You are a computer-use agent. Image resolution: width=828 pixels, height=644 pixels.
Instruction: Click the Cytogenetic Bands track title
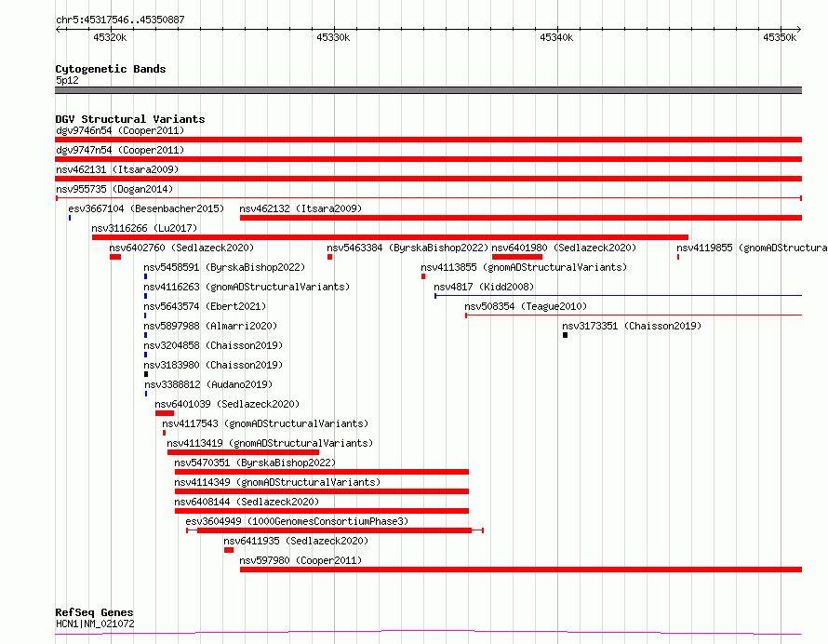[111, 69]
